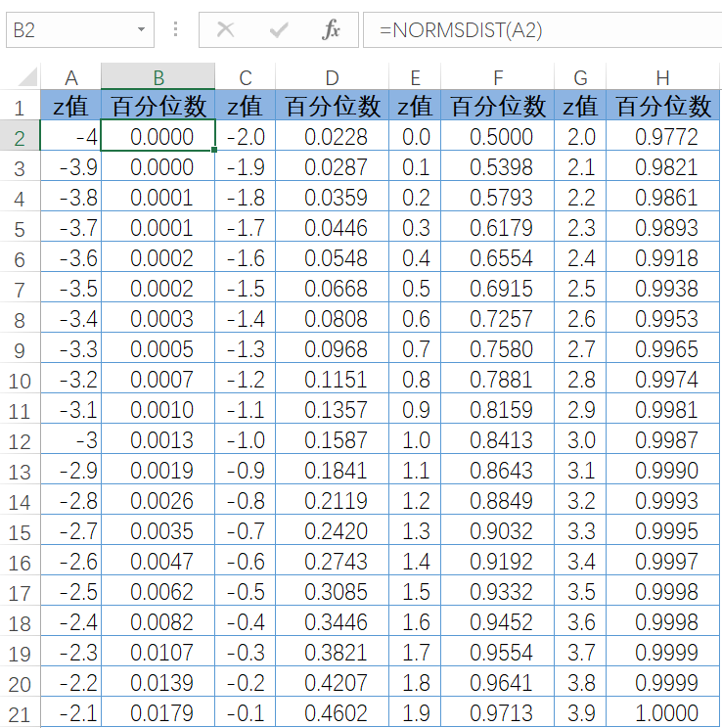Select column B header
Screen dimensions: 722x728
click(158, 78)
